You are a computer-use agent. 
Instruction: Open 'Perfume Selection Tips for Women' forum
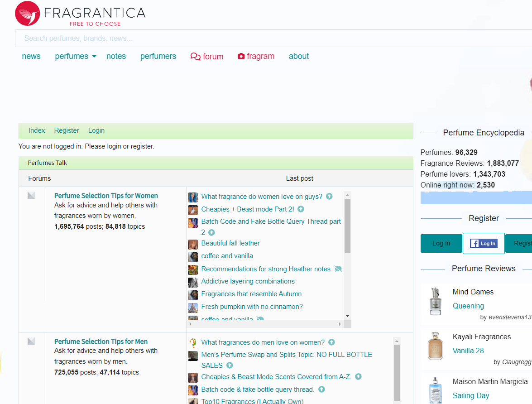[106, 196]
